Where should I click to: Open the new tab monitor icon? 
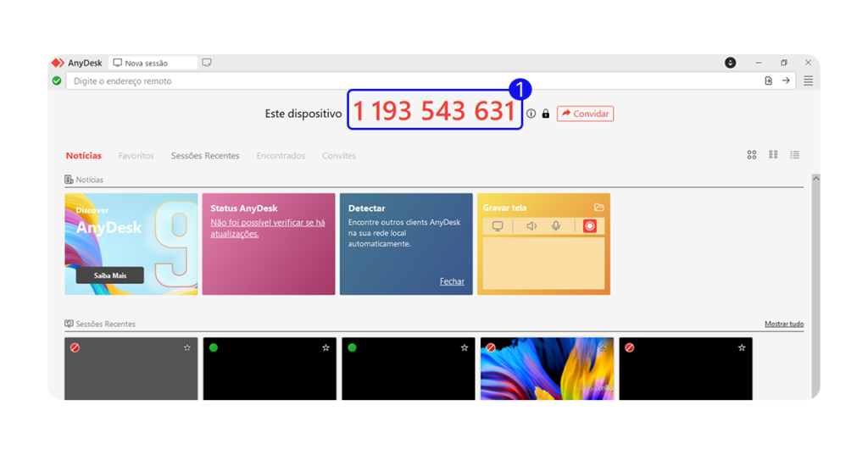(207, 63)
